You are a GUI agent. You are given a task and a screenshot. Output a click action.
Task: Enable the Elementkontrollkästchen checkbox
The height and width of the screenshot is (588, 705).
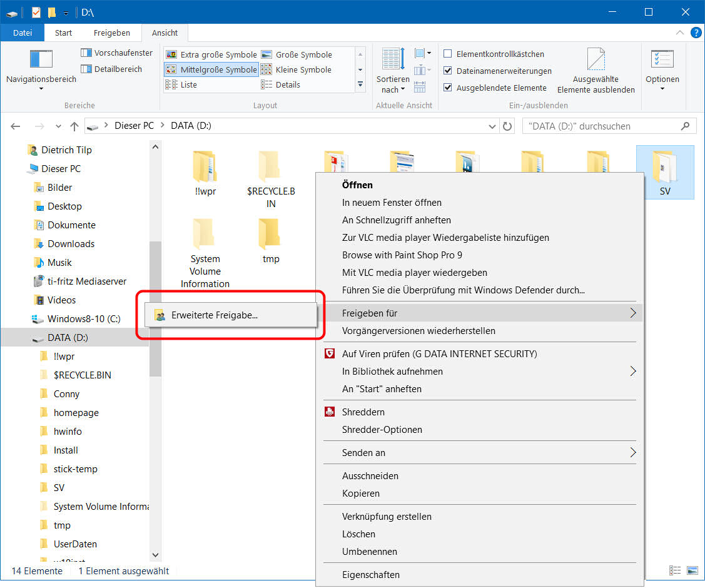[x=448, y=54]
